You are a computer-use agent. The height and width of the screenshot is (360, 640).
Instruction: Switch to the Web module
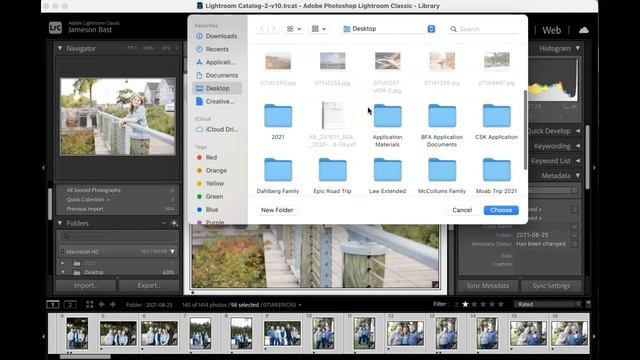(551, 30)
